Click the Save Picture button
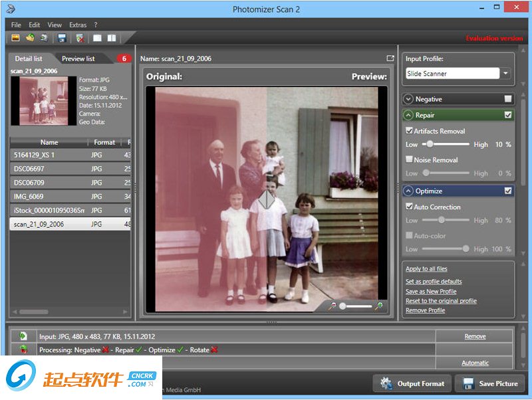The height and width of the screenshot is (400, 532). coord(491,383)
